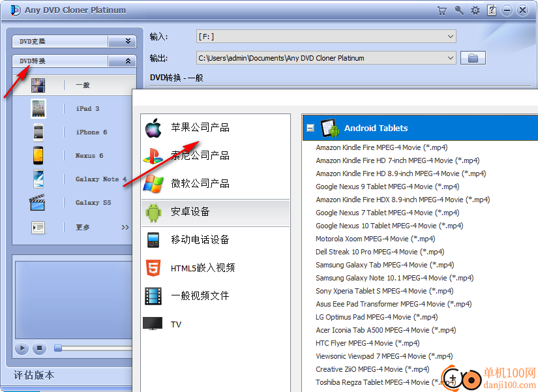Click the green Android robot icon
This screenshot has width=538, height=392.
[153, 212]
